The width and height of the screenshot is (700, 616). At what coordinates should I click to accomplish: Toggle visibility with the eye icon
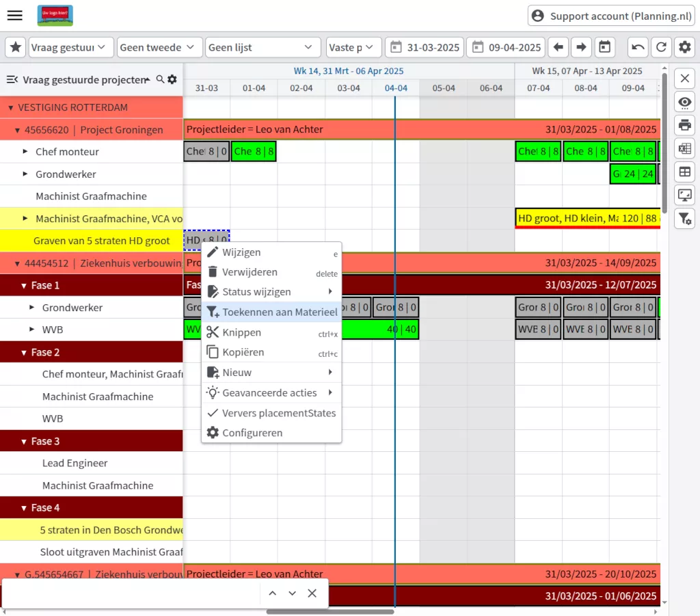(684, 102)
